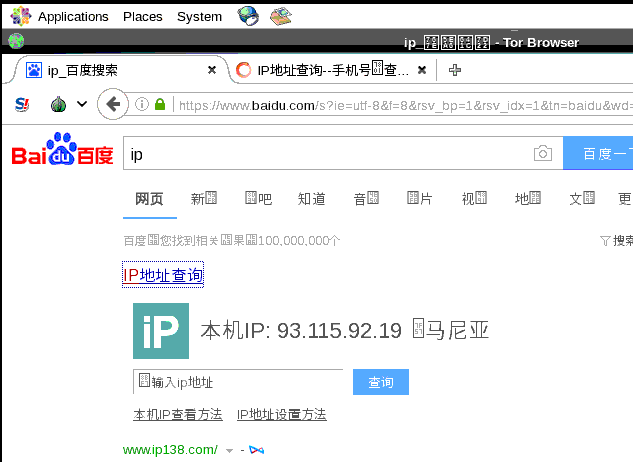The height and width of the screenshot is (462, 633).
Task: Select the 网页 search tab
Action: click(149, 199)
